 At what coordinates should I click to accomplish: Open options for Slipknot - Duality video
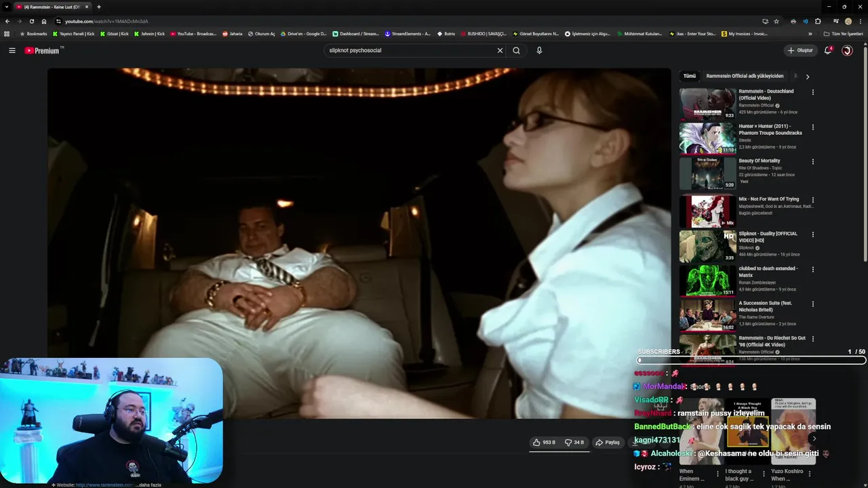[x=812, y=235]
